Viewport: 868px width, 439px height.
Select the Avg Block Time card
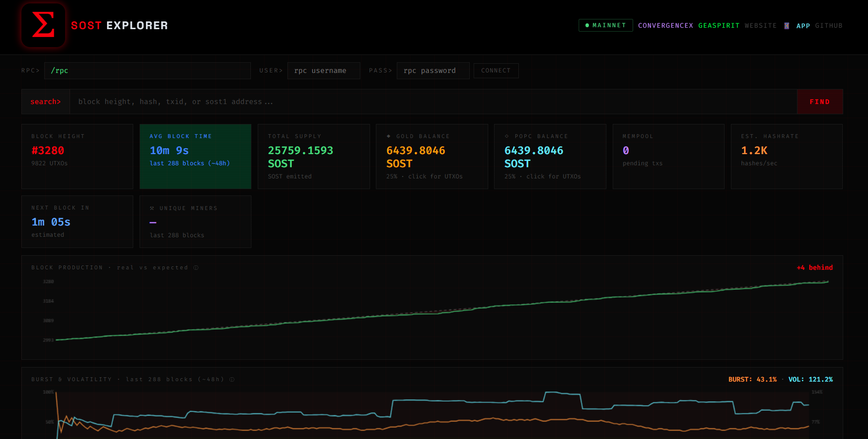point(195,156)
